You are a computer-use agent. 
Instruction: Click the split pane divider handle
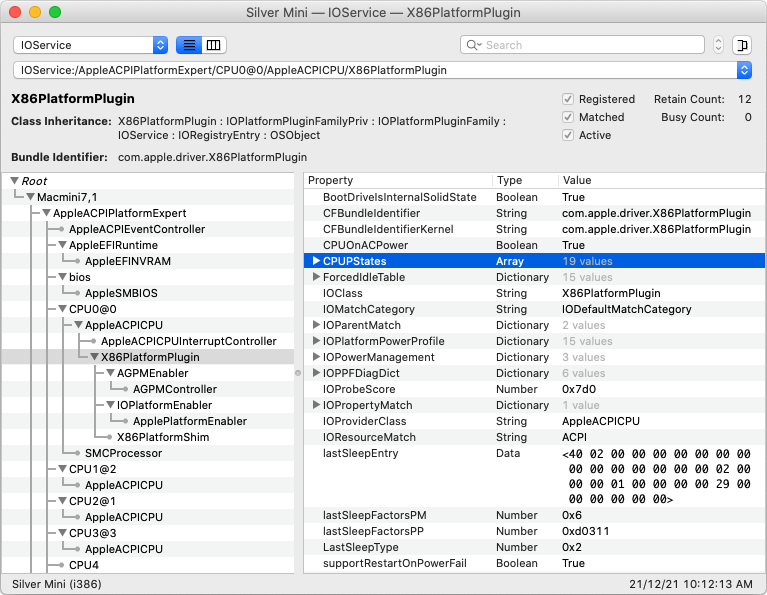[298, 373]
